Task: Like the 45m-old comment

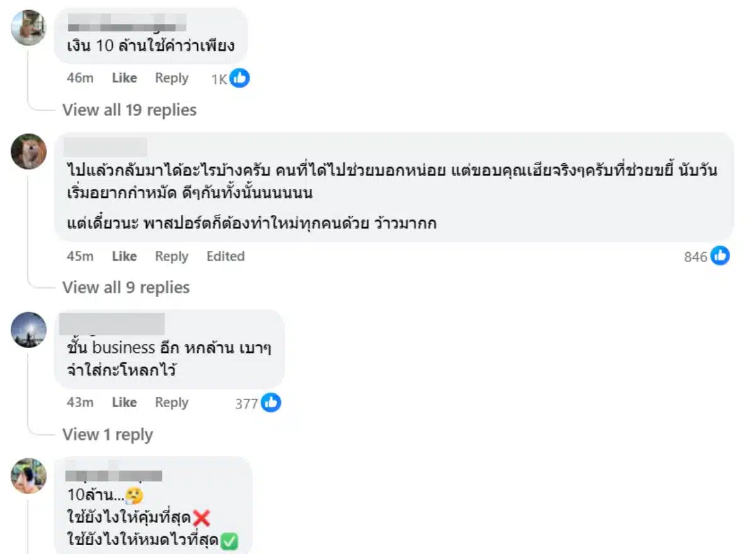Action: [124, 256]
